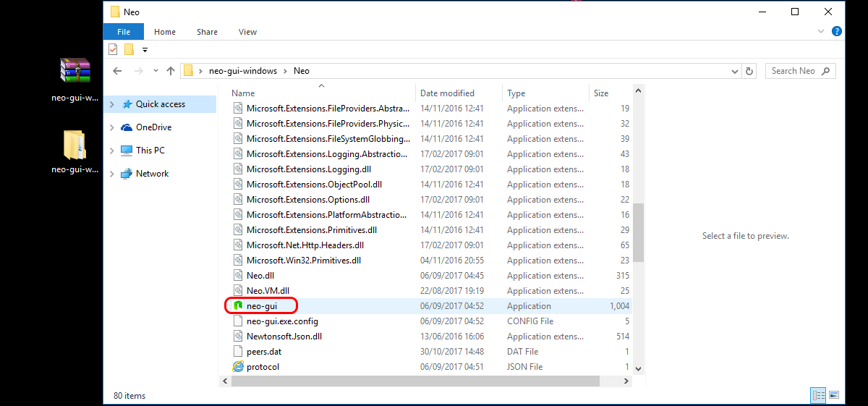
Task: Open the neo-gui application file
Action: pyautogui.click(x=261, y=306)
